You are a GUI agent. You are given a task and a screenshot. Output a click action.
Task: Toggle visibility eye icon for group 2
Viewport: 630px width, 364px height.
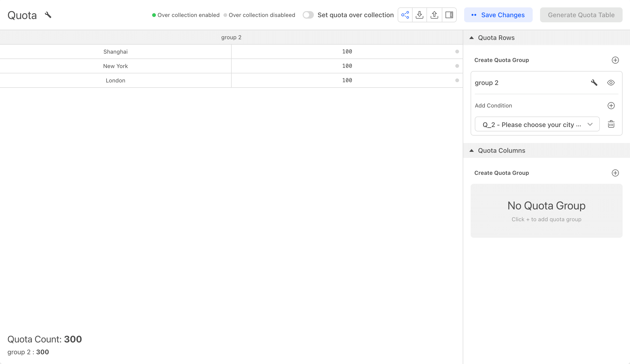pos(611,83)
